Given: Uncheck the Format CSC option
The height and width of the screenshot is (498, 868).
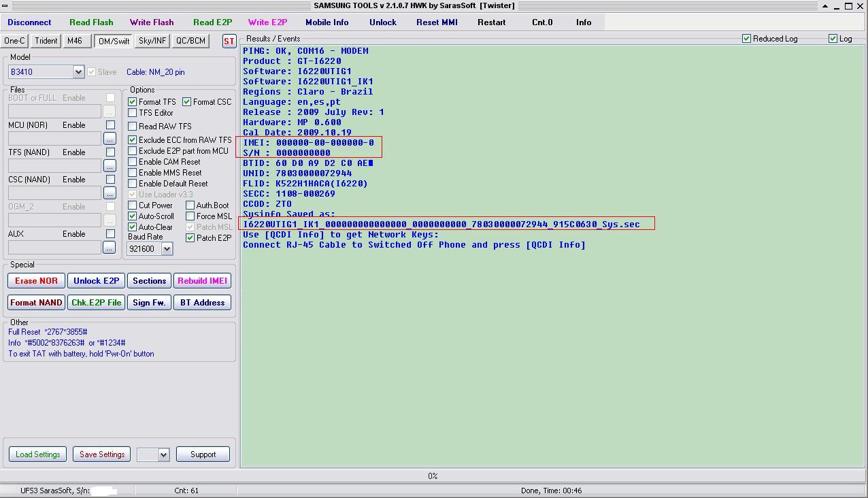Looking at the screenshot, I should tap(187, 102).
